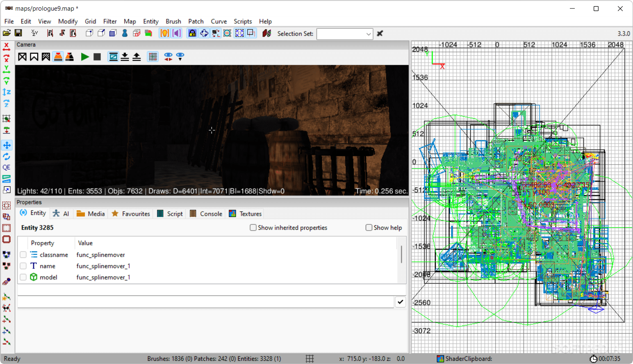Confirm property value with checkmark button
Viewport: 633px width, 364px height.
[401, 302]
